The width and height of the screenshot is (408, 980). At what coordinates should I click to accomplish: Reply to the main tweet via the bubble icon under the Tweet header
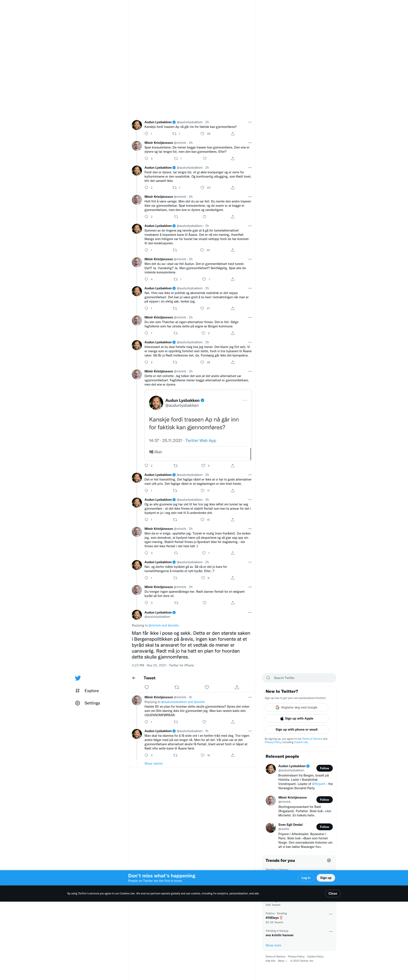tap(147, 687)
